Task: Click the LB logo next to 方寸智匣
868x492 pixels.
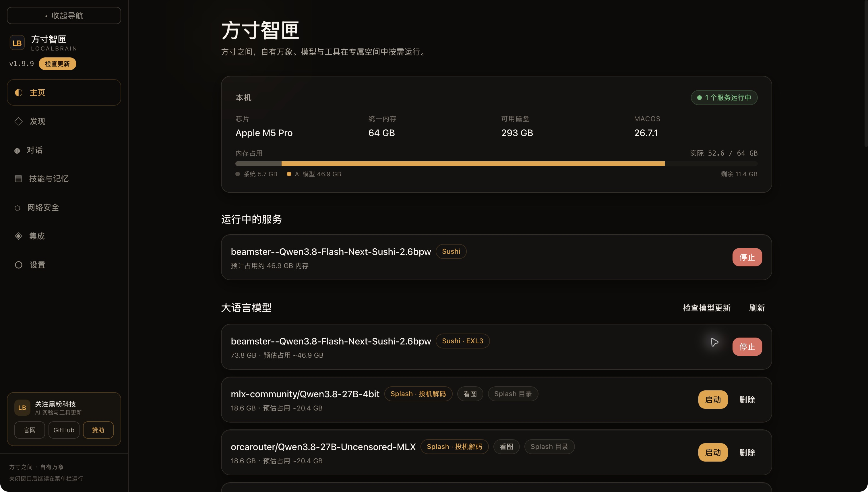Action: pos(17,43)
